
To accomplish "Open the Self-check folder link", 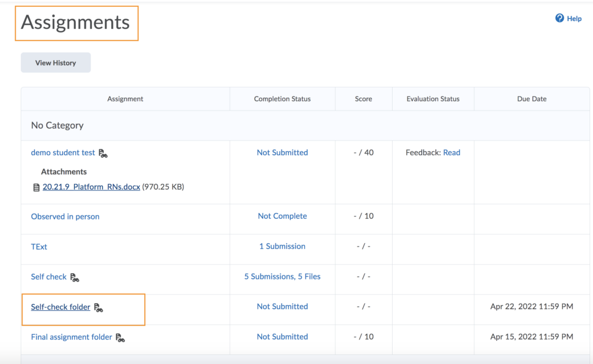I will pos(61,307).
